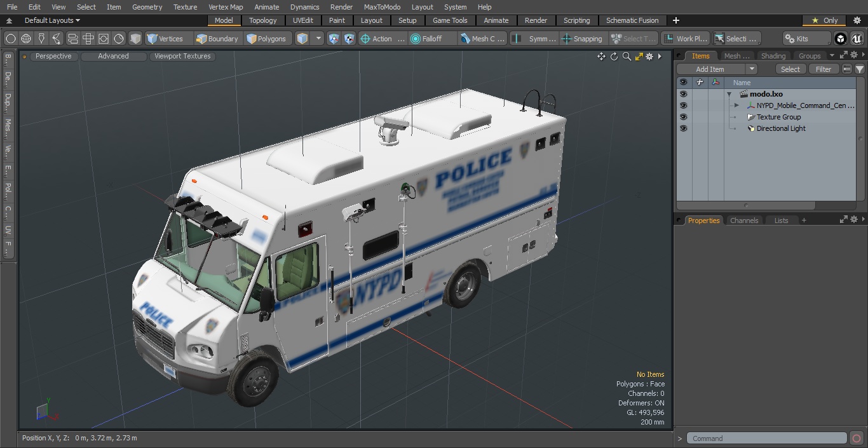Open the MaxToModo menu
The width and height of the screenshot is (868, 448).
coord(382,7)
